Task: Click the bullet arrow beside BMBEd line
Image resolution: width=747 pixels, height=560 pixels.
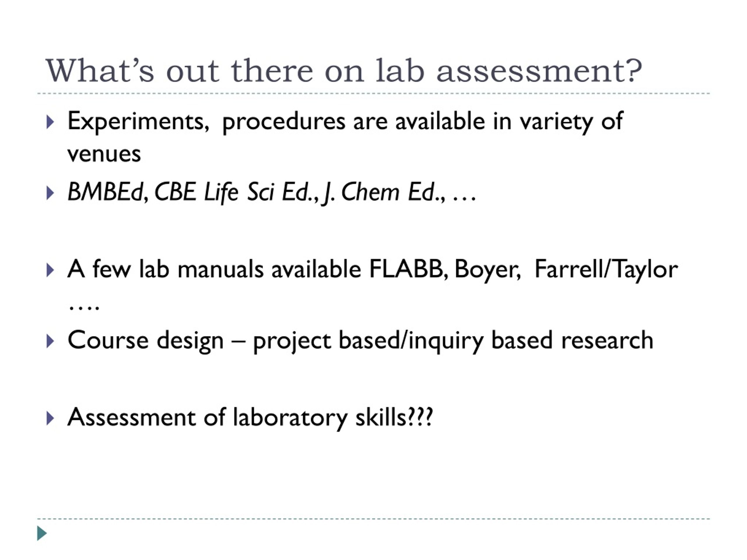Action: pos(50,193)
